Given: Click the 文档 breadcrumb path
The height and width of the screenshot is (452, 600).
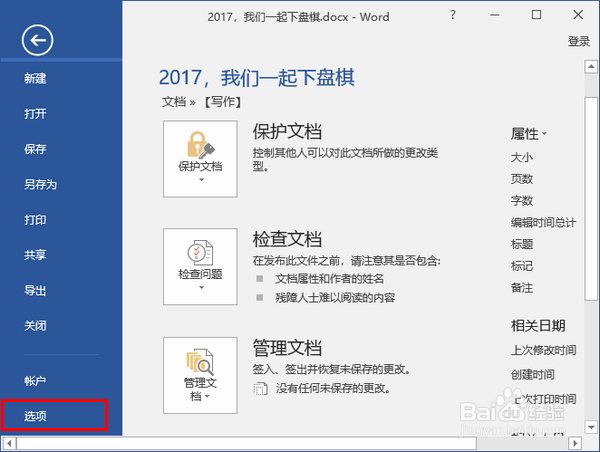Looking at the screenshot, I should 174,102.
